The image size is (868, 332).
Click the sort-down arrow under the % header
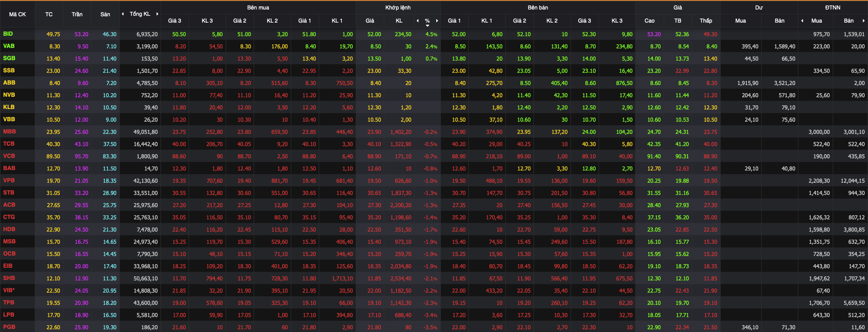click(x=427, y=26)
